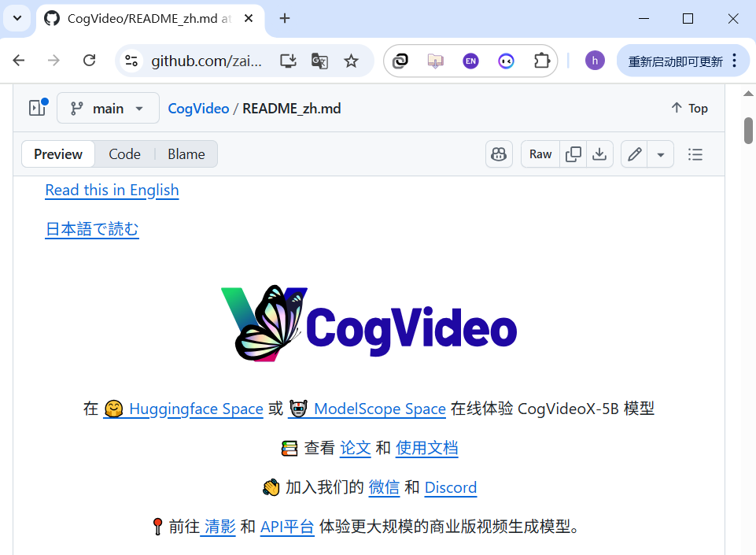The image size is (756, 555).
Task: Open the browser extensions puzzle icon
Action: (x=541, y=60)
